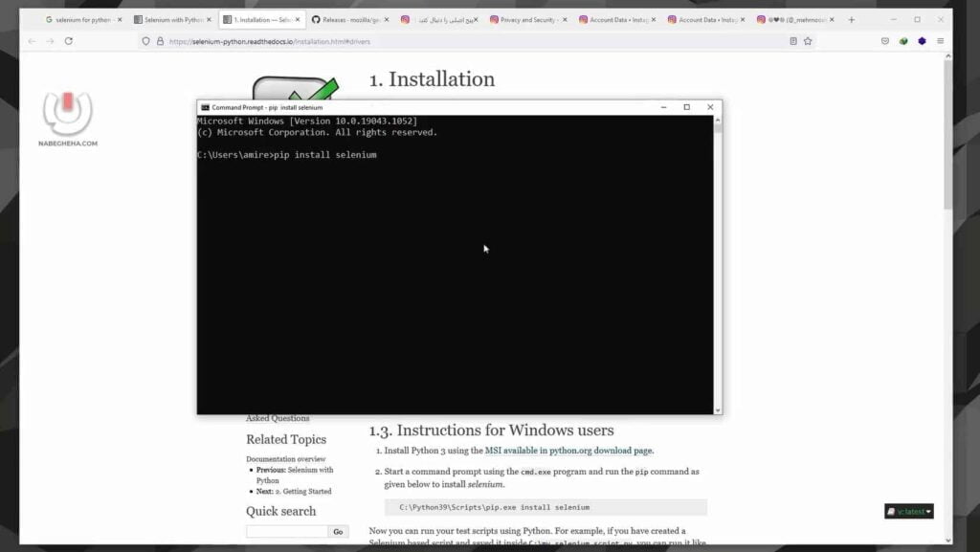Go back using Firefox back arrow
Screen dimensions: 980x552
(x=32, y=41)
